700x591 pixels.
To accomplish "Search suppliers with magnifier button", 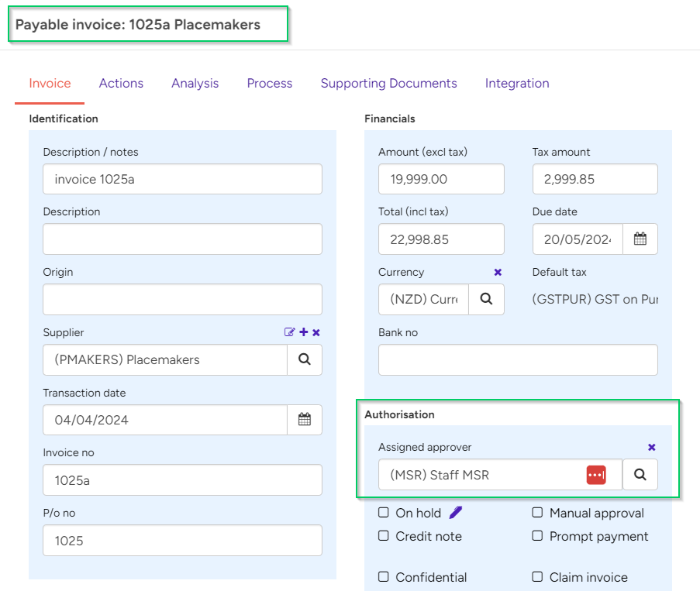I will [x=305, y=359].
